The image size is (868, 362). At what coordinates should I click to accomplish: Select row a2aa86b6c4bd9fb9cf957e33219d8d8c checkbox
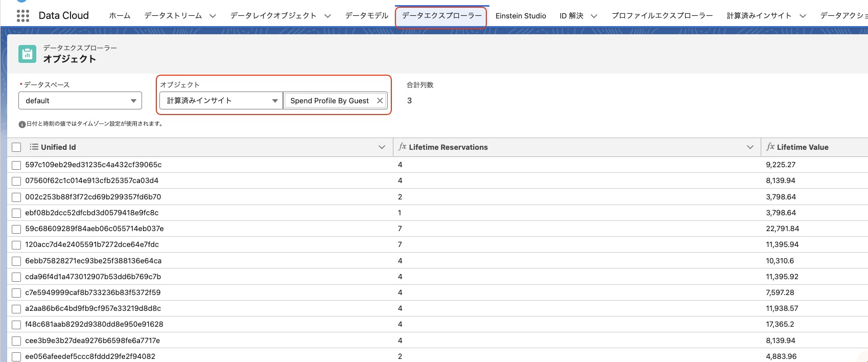click(16, 309)
